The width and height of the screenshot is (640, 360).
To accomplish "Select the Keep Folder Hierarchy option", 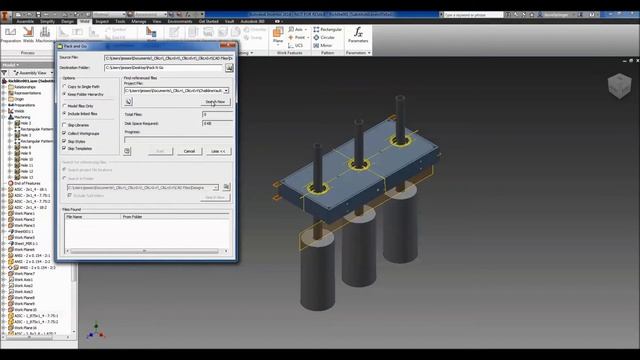I will 83,94.
